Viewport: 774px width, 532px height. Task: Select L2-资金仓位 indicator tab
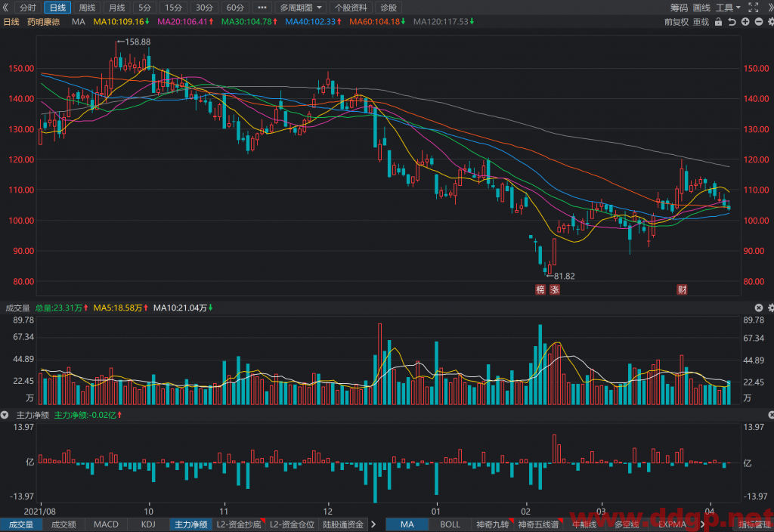coord(293,524)
